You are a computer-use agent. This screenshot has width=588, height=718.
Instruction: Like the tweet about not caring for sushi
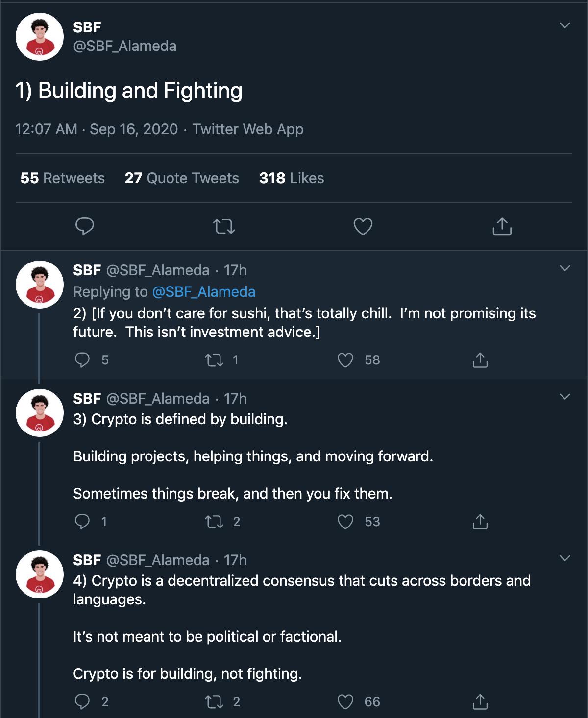[345, 360]
